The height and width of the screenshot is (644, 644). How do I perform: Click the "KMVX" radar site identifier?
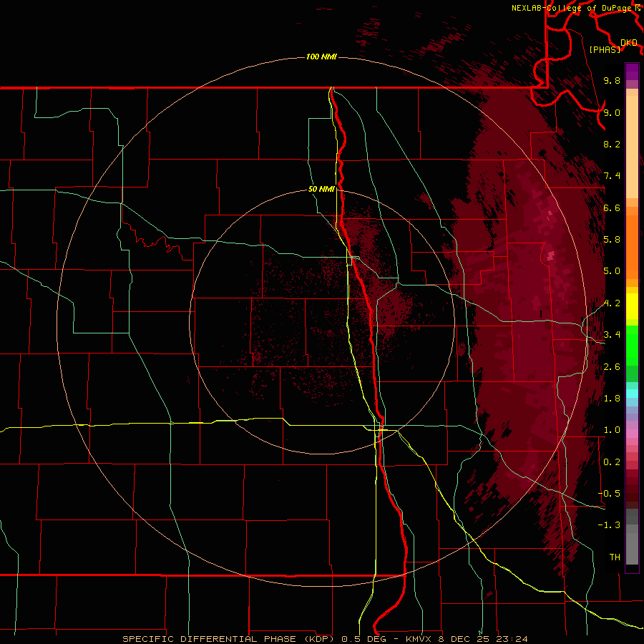click(x=418, y=639)
